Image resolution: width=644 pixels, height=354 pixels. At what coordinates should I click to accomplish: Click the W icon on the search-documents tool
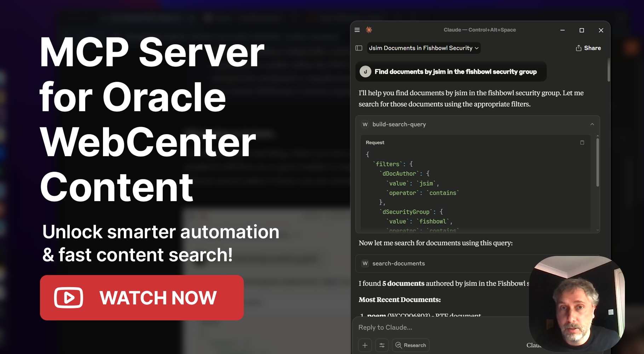coord(365,263)
